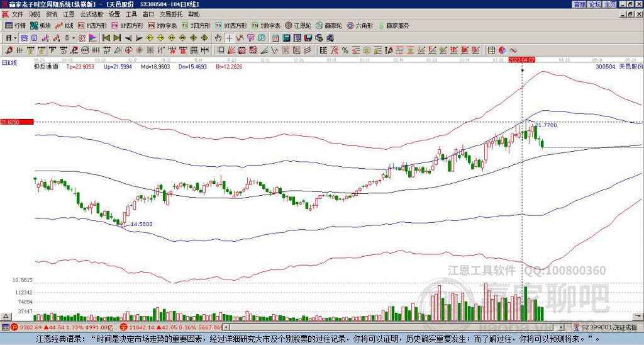Jump to the first bar icon
This screenshot has width=644, height=345.
[106, 38]
